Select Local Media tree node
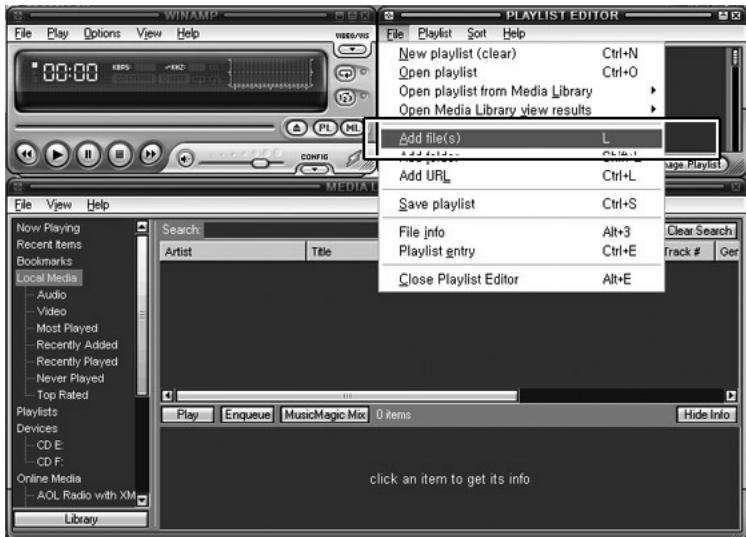The height and width of the screenshot is (537, 746). pyautogui.click(x=47, y=278)
